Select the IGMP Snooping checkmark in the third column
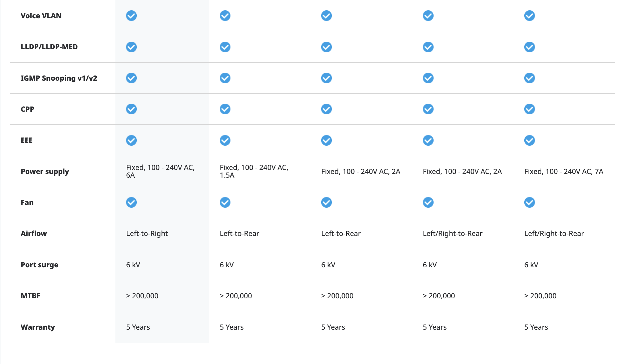621x364 pixels. (326, 78)
